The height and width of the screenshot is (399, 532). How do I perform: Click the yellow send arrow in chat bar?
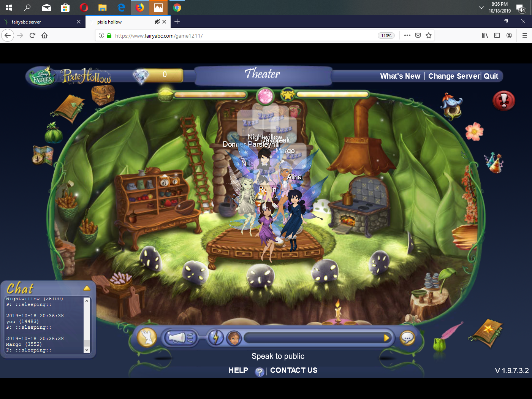pos(386,338)
